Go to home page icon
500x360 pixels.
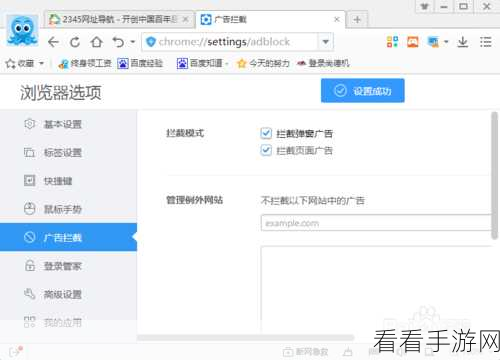click(x=97, y=42)
